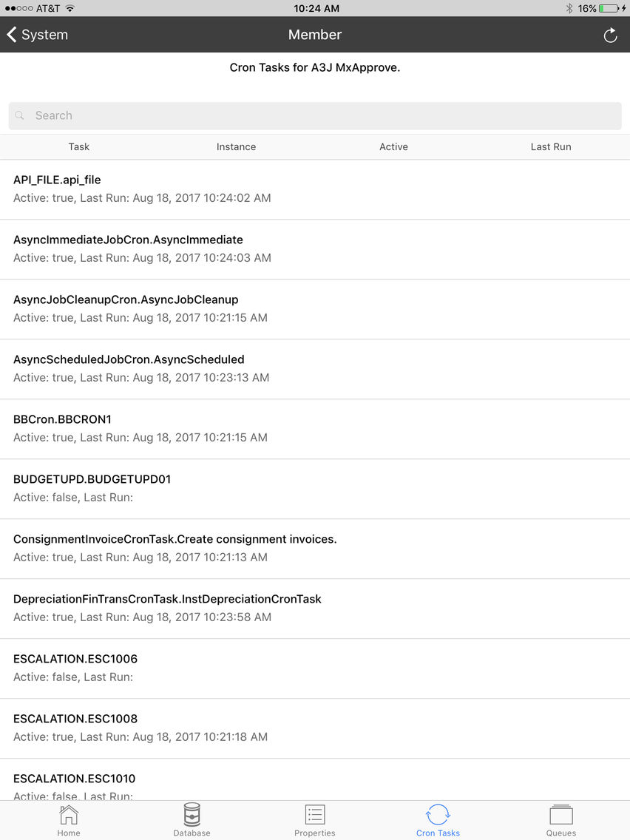630x840 pixels.
Task: Open AsyncJobCleanupCron.AsyncJobCleanup task
Action: (x=315, y=309)
